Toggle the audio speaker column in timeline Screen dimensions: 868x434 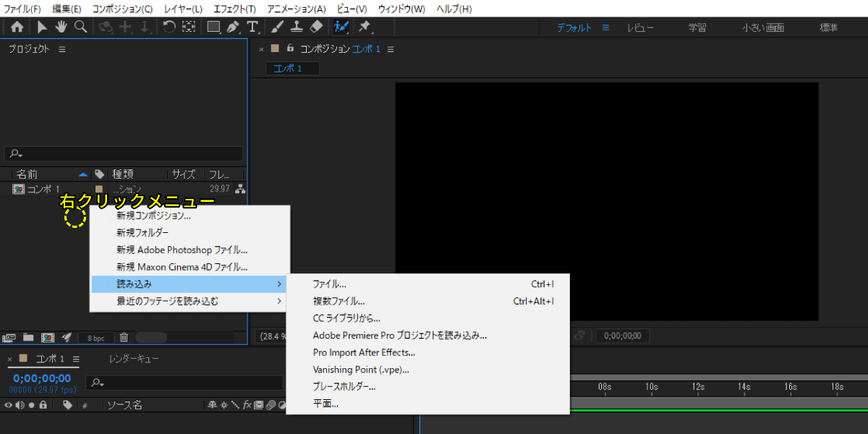(x=20, y=405)
